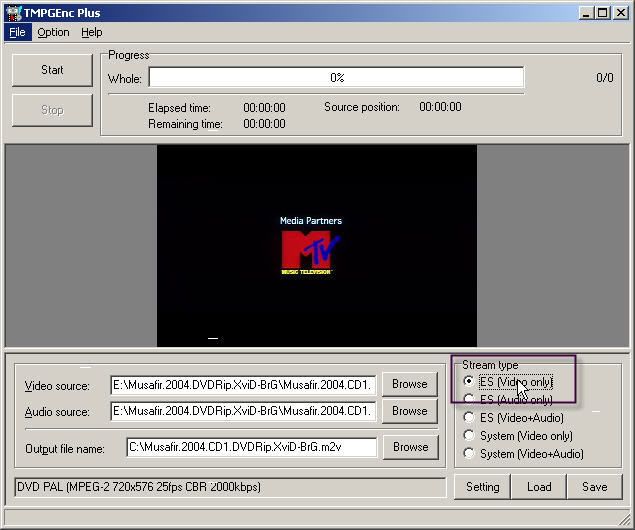This screenshot has width=635, height=530.
Task: Browse for the Output file name
Action: point(410,447)
